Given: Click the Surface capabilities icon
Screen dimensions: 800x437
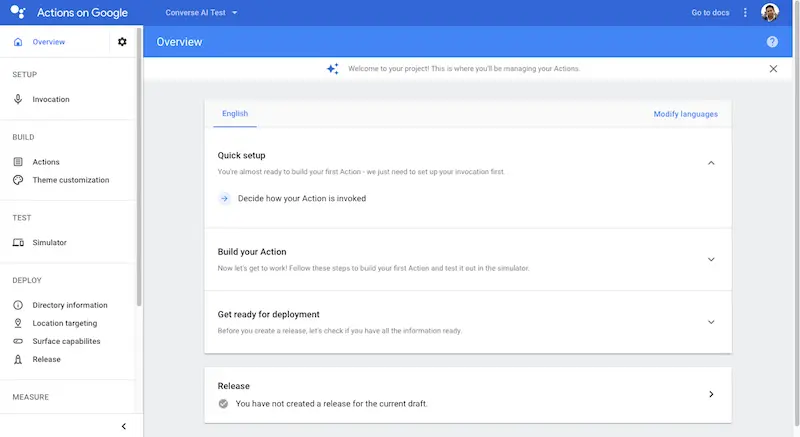Looking at the screenshot, I should 18,341.
